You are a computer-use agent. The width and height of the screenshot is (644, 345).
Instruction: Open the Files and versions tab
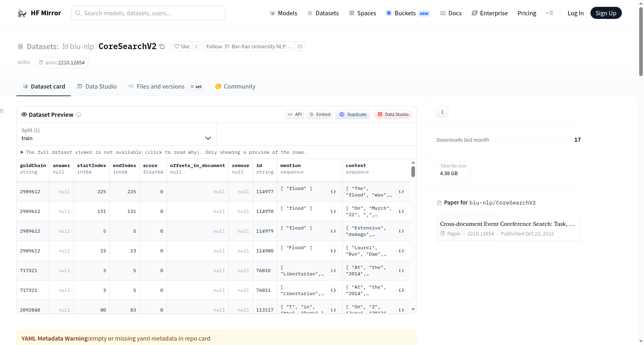click(x=165, y=87)
